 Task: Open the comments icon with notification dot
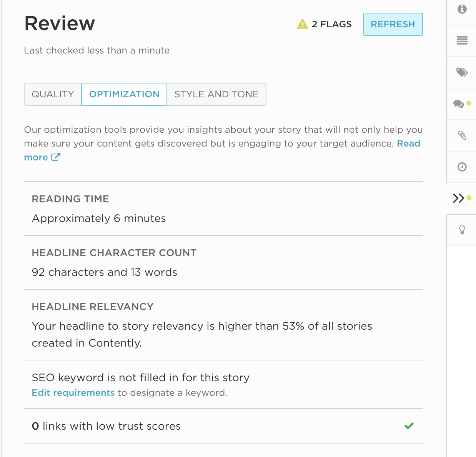pos(460,103)
